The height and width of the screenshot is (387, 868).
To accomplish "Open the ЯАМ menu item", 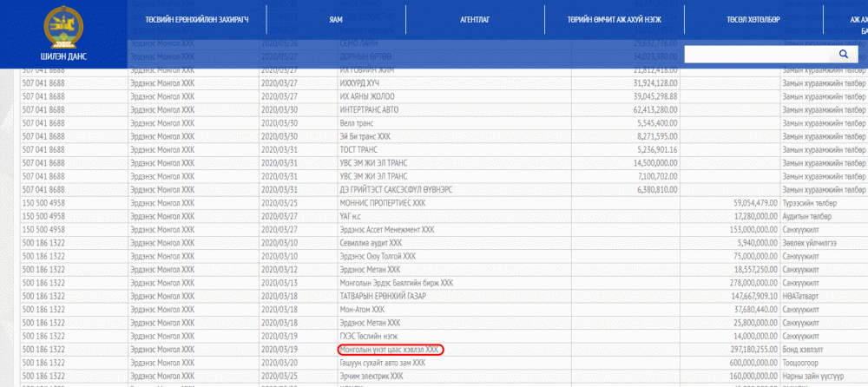I will click(x=336, y=19).
